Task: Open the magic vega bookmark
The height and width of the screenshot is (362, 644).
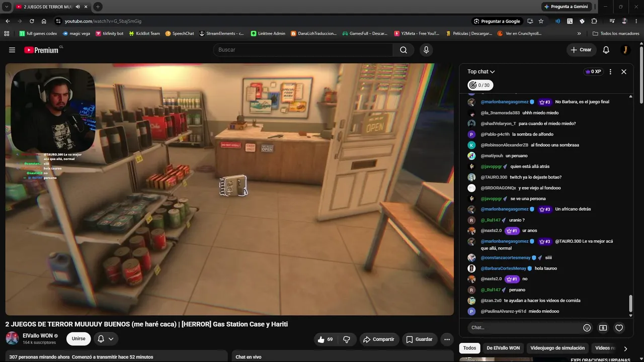Action: [x=76, y=34]
